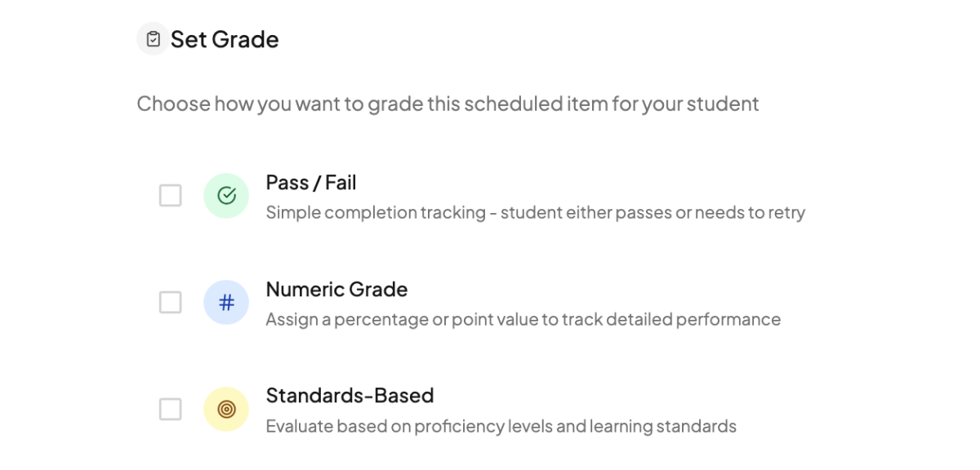Screen dimensions: 980x470
Task: Click the clipboard icon beside Set Grade
Action: (x=153, y=39)
